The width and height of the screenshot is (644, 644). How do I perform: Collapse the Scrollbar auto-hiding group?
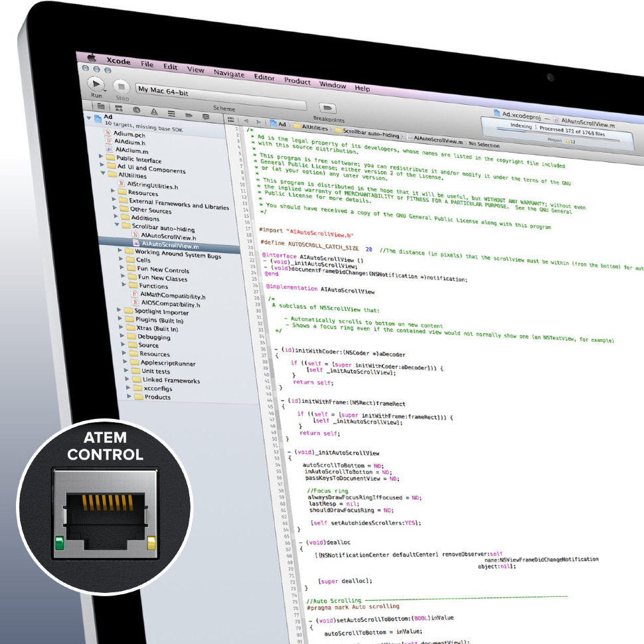117,226
